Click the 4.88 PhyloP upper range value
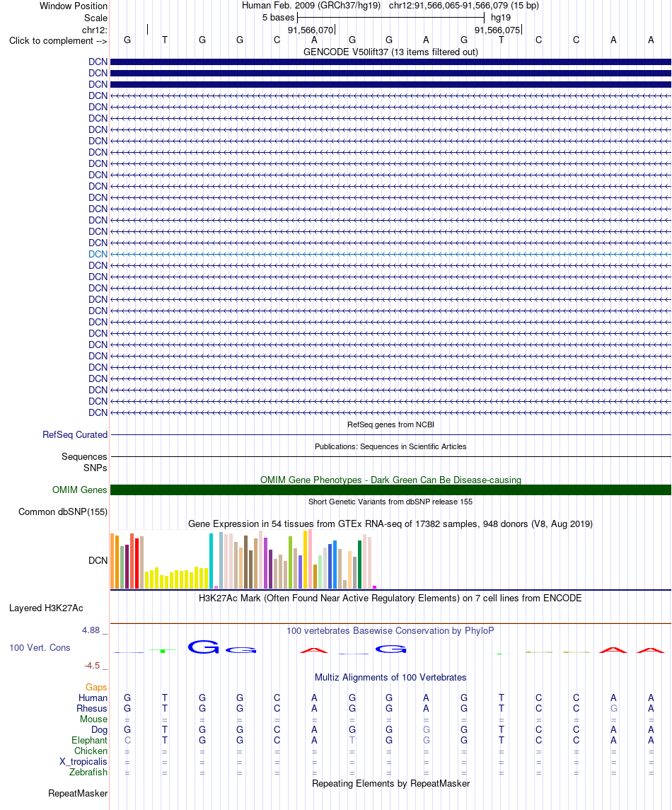The width and height of the screenshot is (672, 810). point(91,630)
